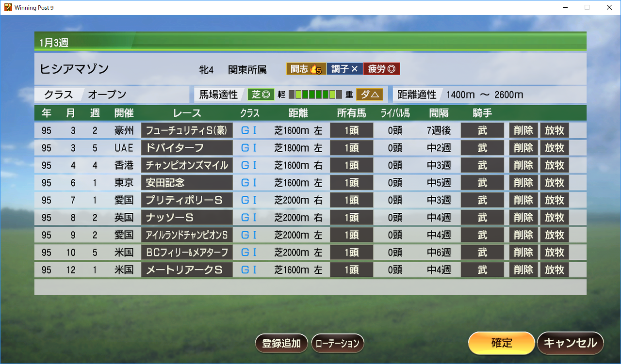Click the キャンセル cancel button
This screenshot has width=621, height=364.
(x=571, y=343)
